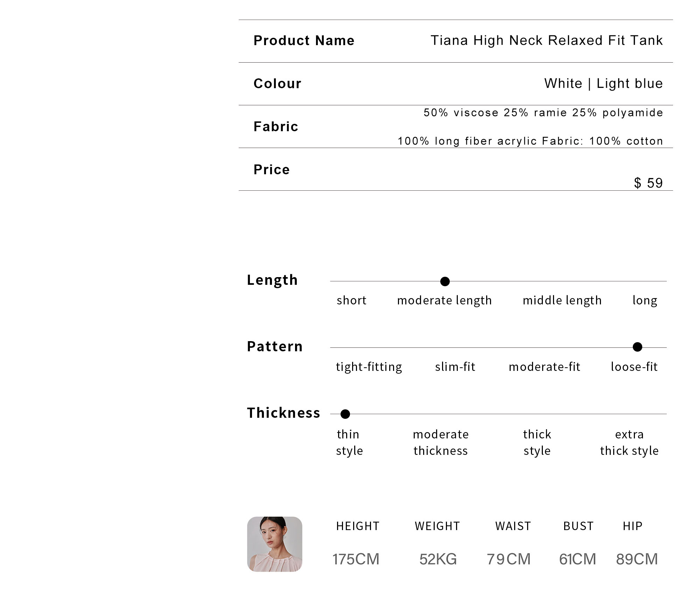
Task: Choose the 'tight-fitting' pattern option
Action: coord(369,367)
